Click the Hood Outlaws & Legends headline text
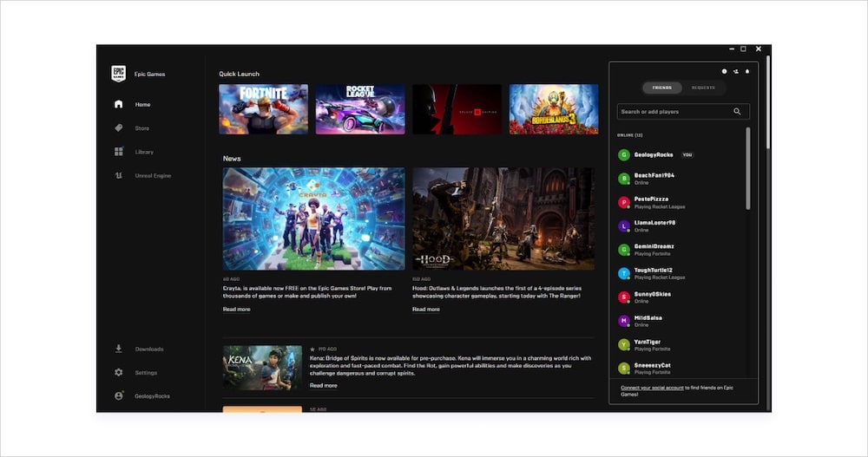Viewport: 868px width, 457px height. pyautogui.click(x=497, y=292)
